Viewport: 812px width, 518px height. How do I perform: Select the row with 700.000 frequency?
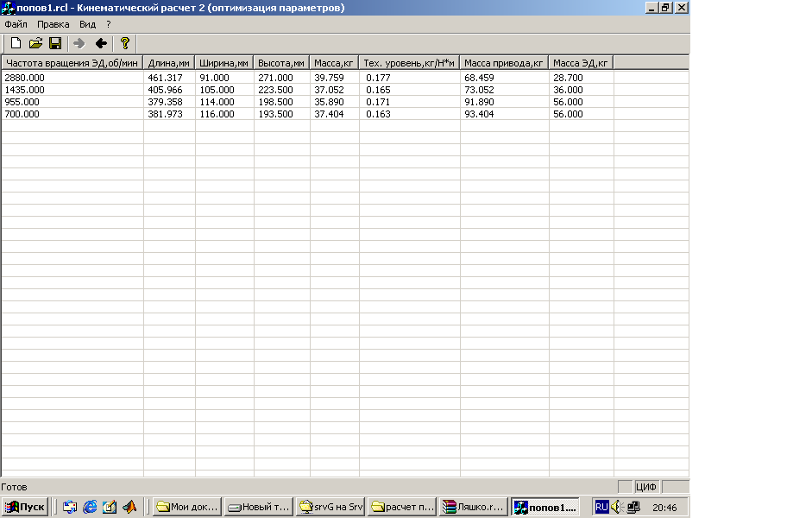coord(345,114)
